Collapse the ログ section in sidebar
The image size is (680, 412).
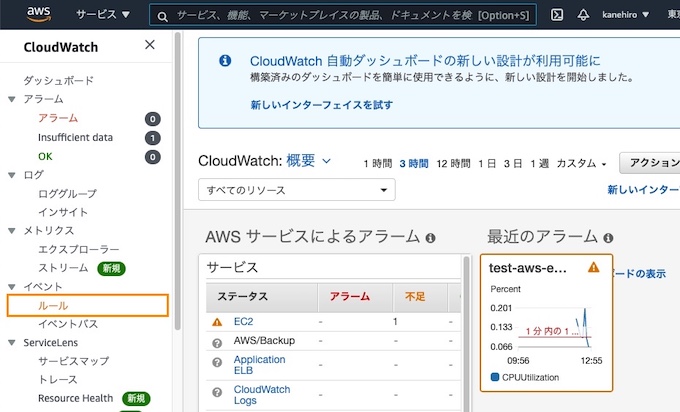pos(12,175)
